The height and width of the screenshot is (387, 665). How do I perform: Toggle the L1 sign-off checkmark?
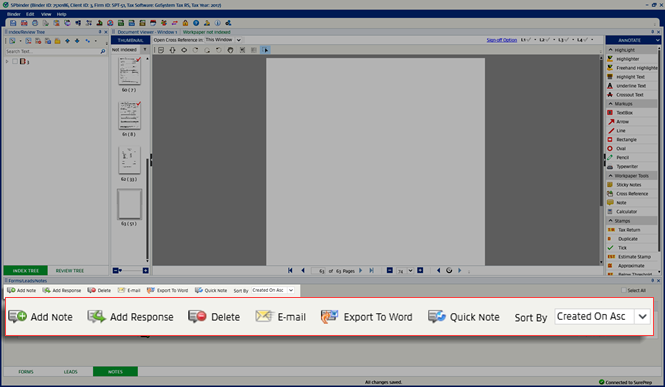(526, 40)
